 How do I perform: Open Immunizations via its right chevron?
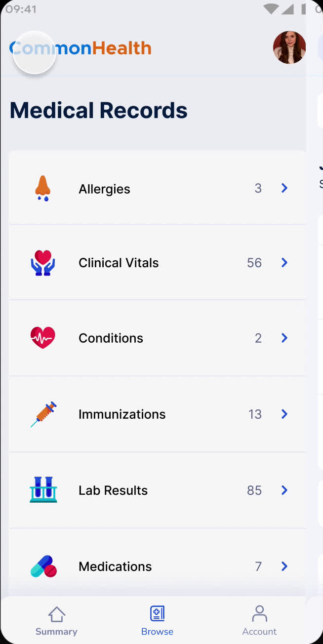point(284,414)
